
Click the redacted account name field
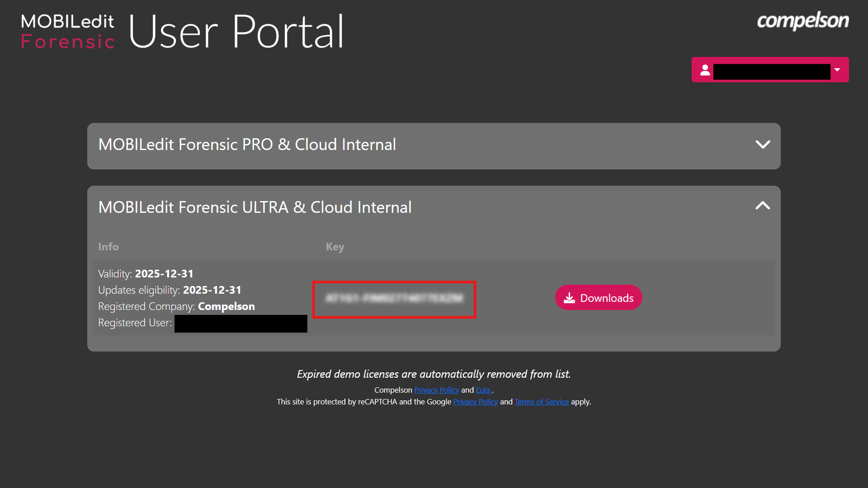771,71
